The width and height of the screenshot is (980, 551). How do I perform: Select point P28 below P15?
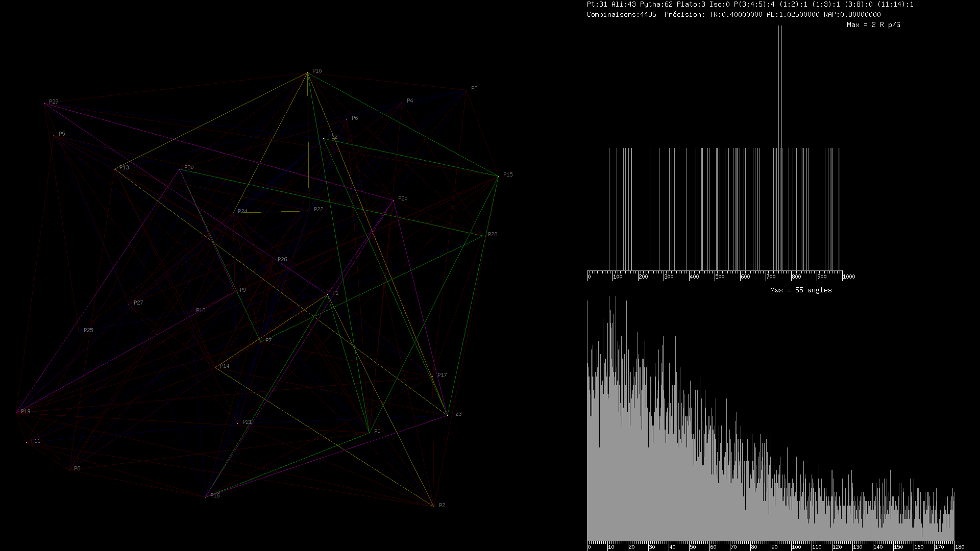coord(483,236)
